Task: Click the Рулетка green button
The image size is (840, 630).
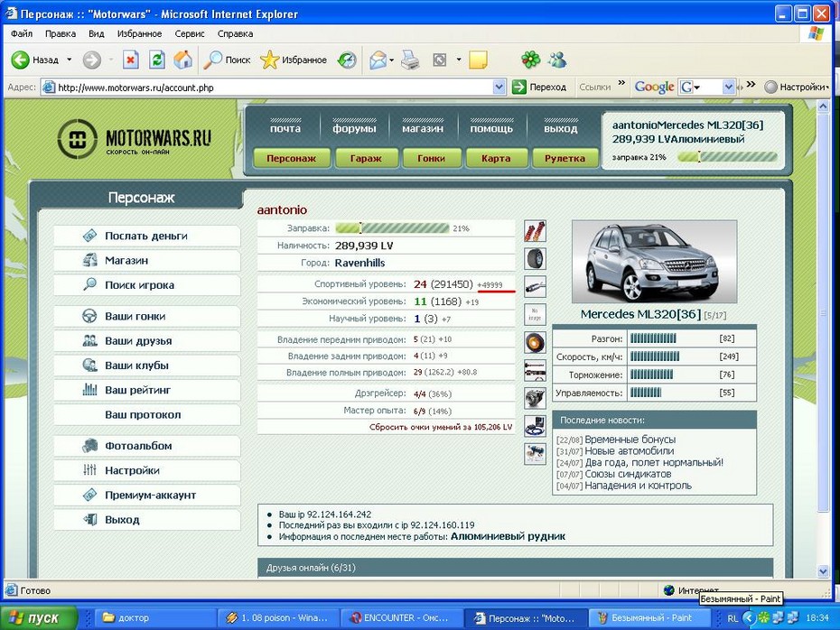Action: tap(565, 158)
